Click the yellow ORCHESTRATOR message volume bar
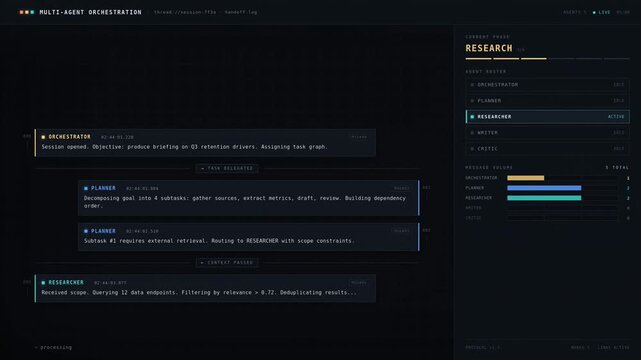The height and width of the screenshot is (360, 641). coord(525,178)
